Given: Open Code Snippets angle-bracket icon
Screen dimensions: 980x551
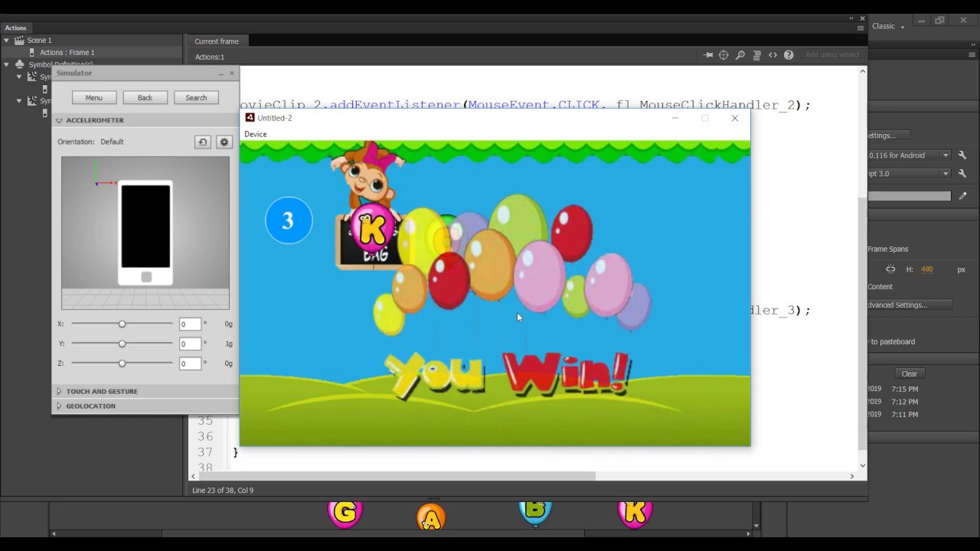Looking at the screenshot, I should [x=773, y=55].
